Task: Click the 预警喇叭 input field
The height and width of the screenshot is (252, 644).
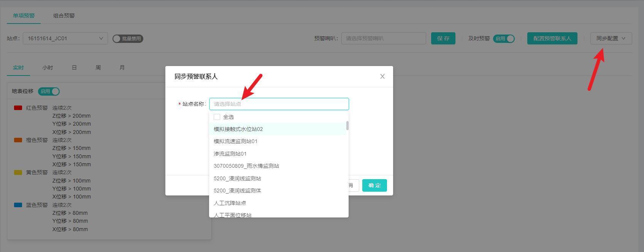Action: point(383,38)
